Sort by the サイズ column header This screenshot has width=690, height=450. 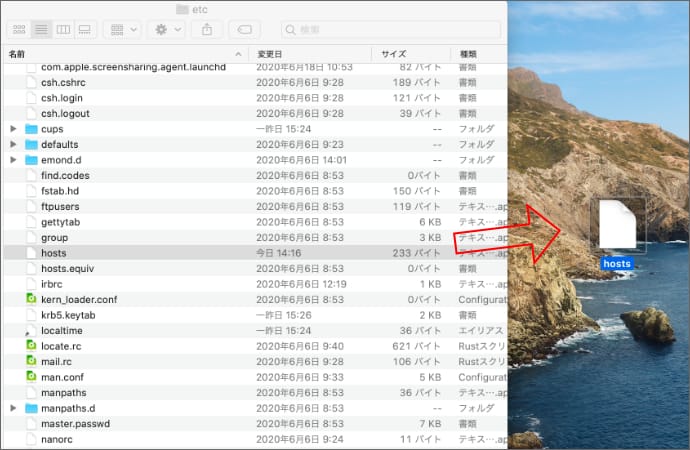pos(410,53)
